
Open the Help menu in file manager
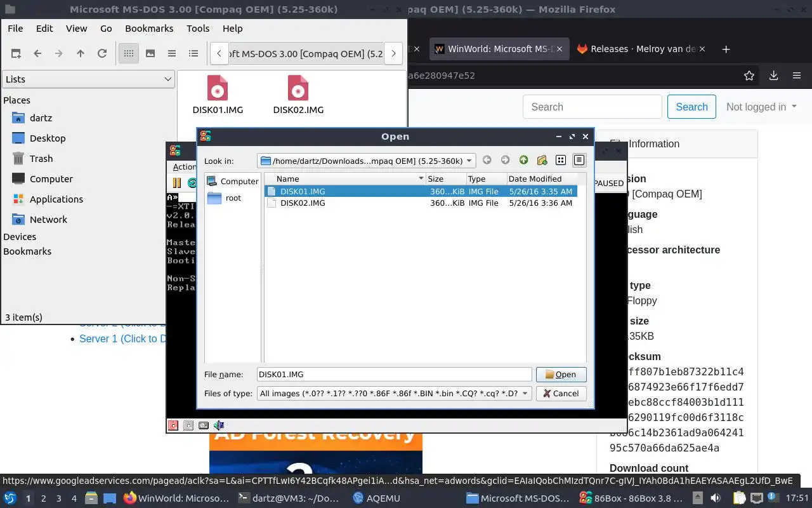click(x=233, y=29)
